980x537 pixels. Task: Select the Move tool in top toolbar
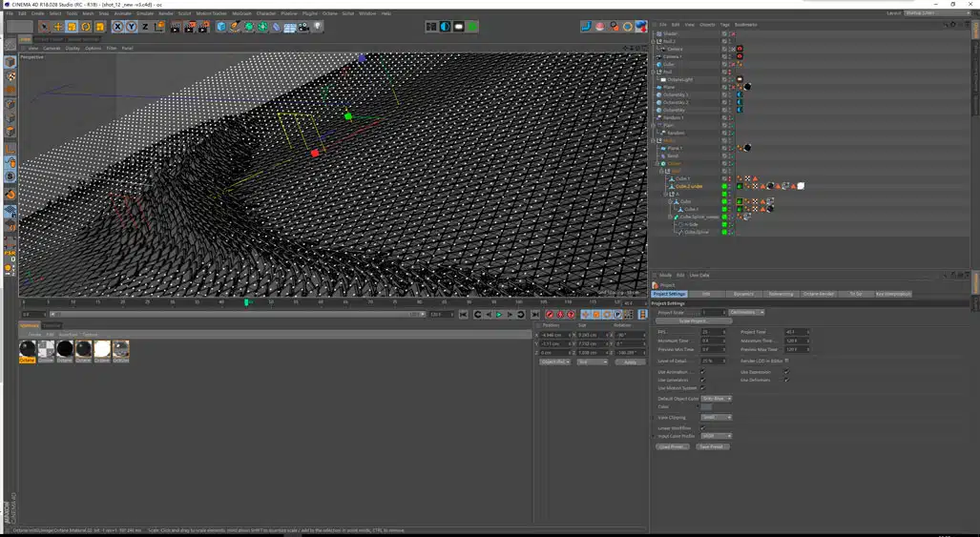(x=57, y=27)
